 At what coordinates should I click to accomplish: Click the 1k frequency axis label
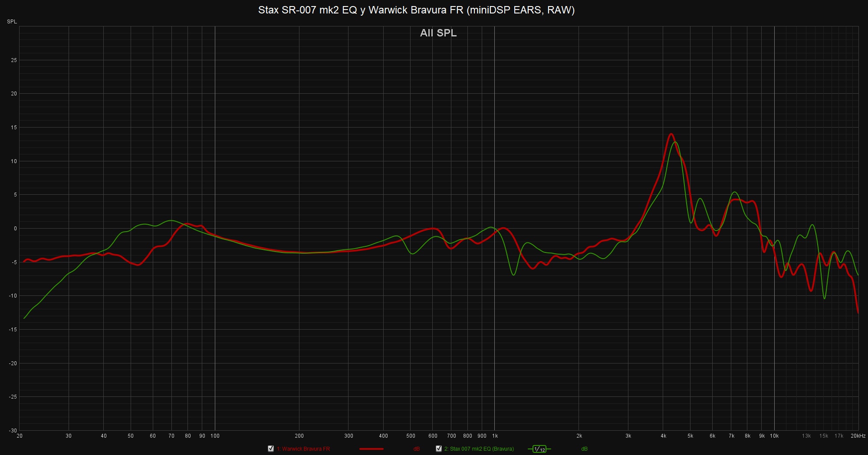click(x=495, y=436)
